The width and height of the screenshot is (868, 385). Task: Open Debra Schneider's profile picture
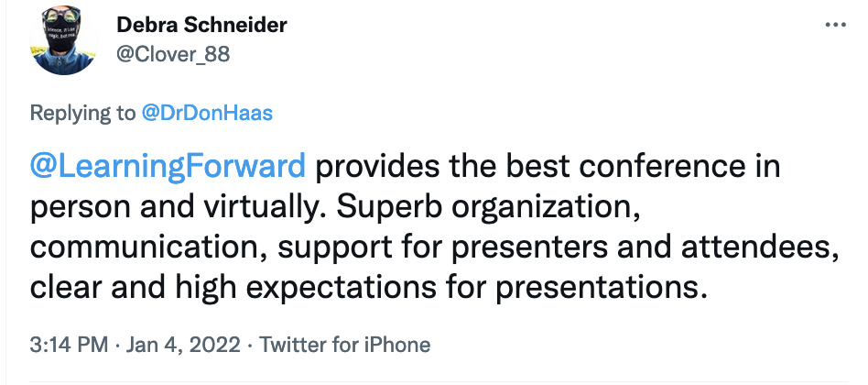coord(62,40)
